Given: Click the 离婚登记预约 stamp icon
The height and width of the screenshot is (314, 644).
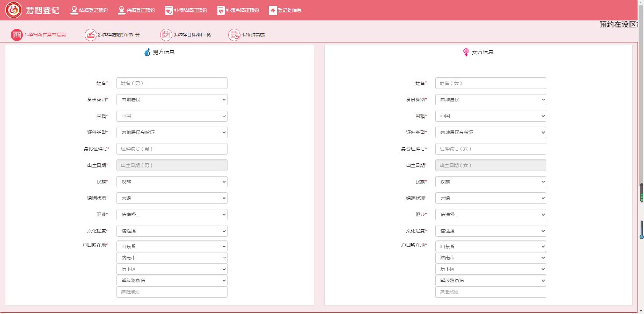Looking at the screenshot, I should click(x=122, y=10).
